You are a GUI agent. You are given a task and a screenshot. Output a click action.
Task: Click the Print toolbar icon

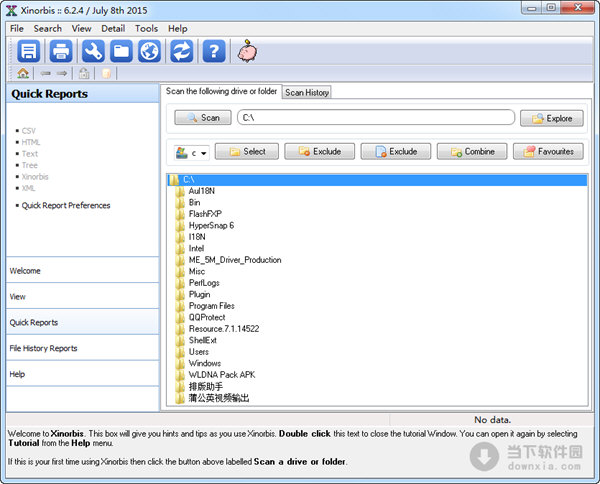point(61,51)
